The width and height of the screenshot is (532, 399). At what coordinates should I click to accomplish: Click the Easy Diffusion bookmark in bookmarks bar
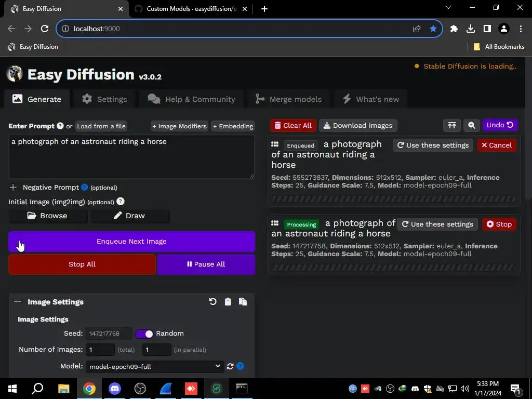point(33,47)
